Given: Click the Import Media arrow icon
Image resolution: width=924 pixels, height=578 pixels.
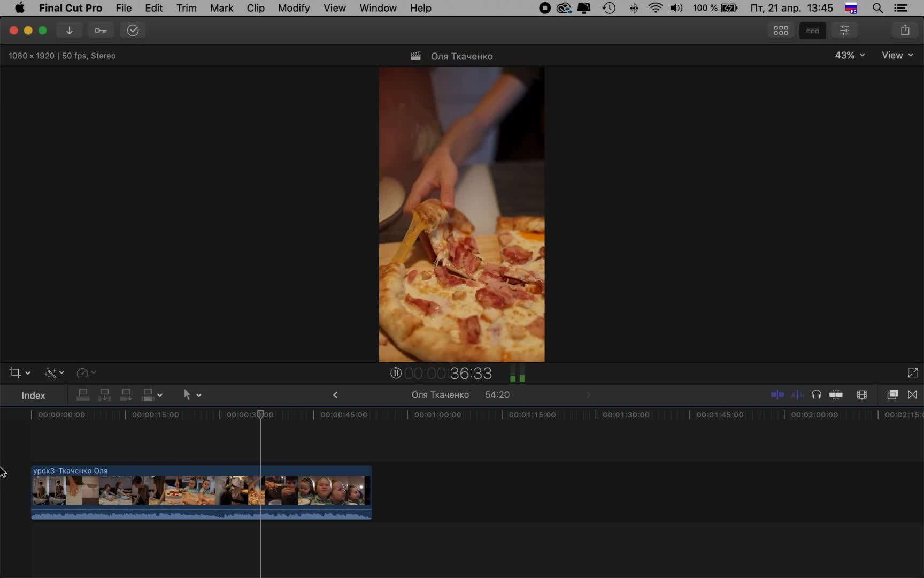Looking at the screenshot, I should pyautogui.click(x=69, y=31).
